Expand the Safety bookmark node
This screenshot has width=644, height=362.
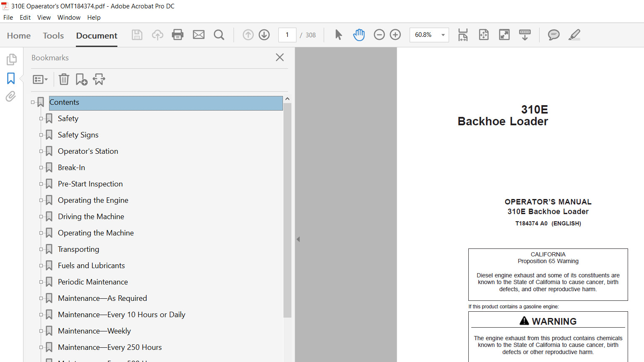(x=41, y=119)
